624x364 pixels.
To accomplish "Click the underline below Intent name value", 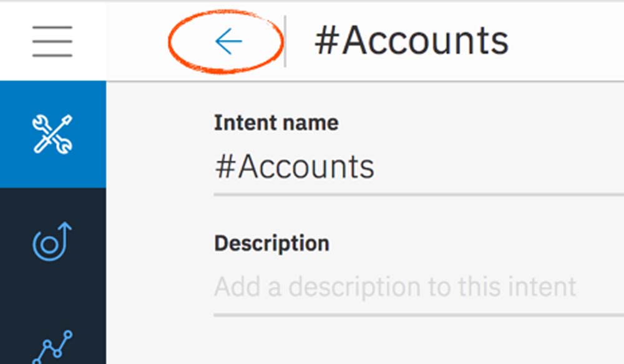I will tap(418, 194).
